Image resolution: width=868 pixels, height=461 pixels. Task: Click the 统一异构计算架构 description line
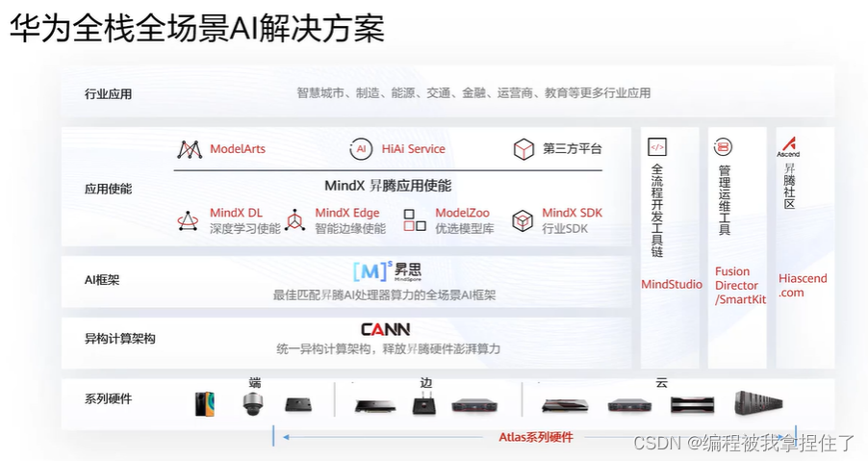(x=388, y=348)
